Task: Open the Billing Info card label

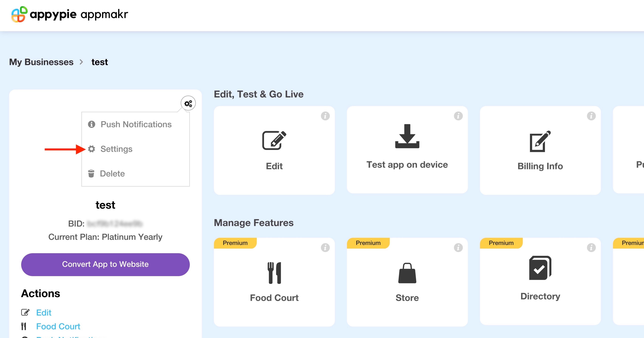Action: (540, 166)
